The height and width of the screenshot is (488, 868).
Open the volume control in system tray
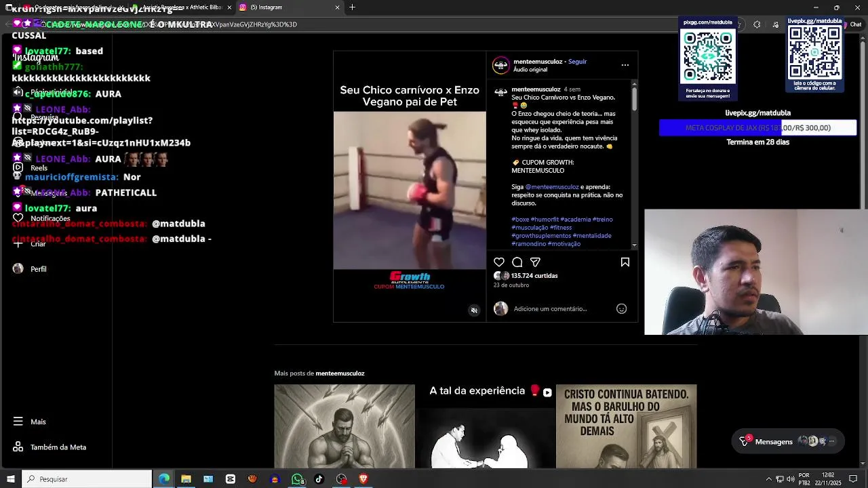click(790, 479)
